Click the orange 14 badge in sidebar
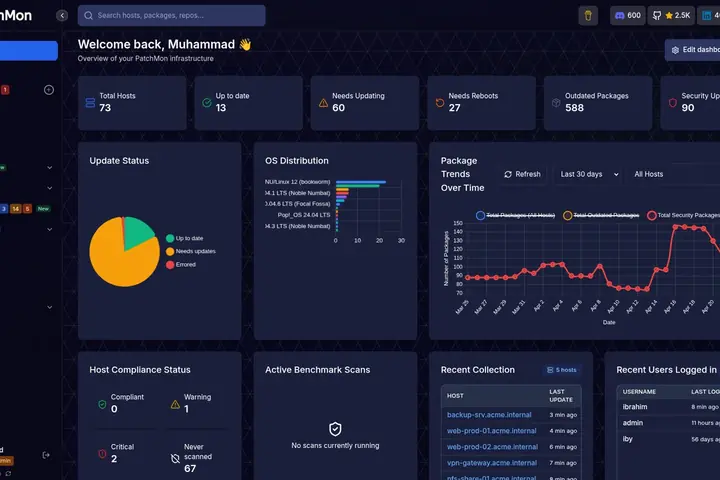 16,209
